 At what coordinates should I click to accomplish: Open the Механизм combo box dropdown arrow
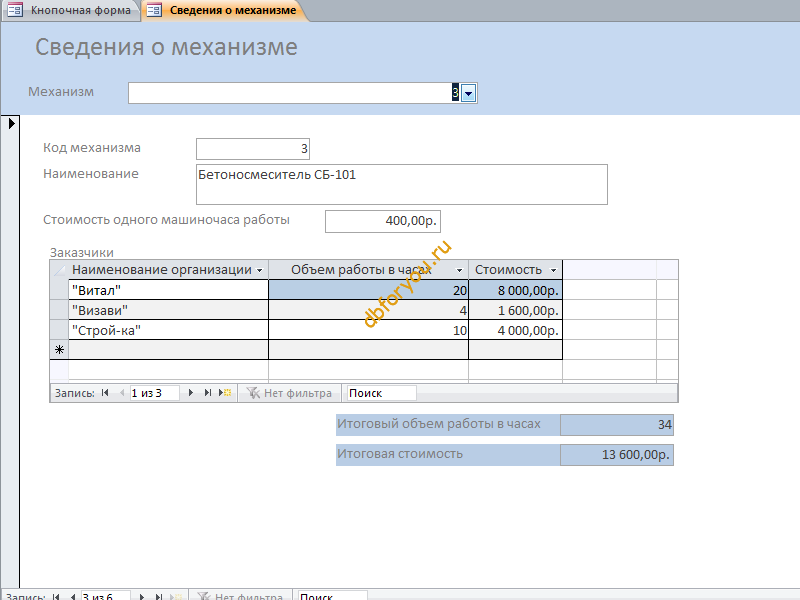pyautogui.click(x=468, y=93)
